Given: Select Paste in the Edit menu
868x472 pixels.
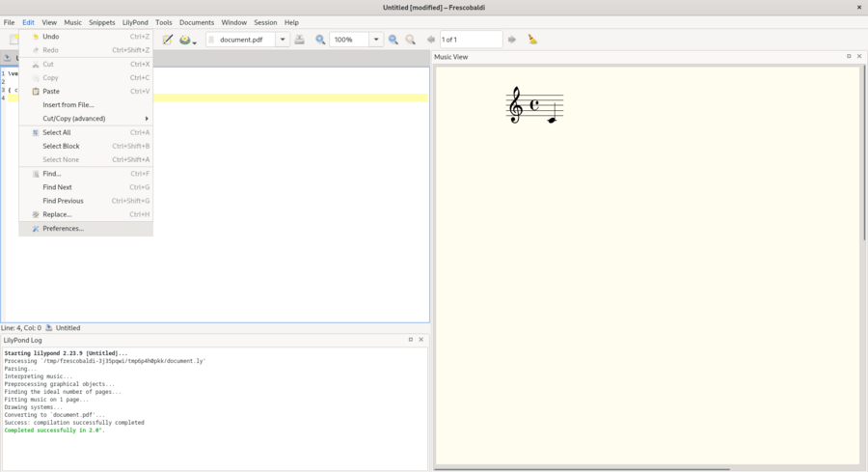Looking at the screenshot, I should click(x=51, y=92).
